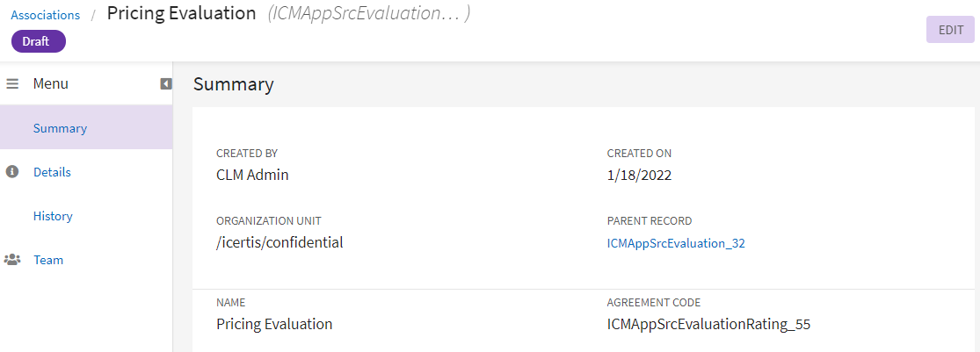This screenshot has width=980, height=352.
Task: Collapse the side menu panel arrow
Action: pos(165,84)
